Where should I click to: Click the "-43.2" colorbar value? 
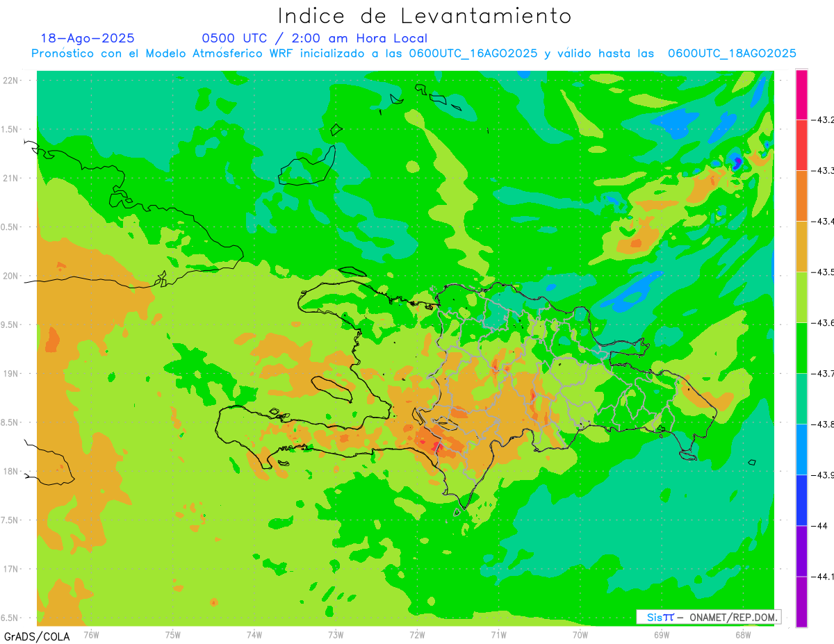[x=823, y=120]
